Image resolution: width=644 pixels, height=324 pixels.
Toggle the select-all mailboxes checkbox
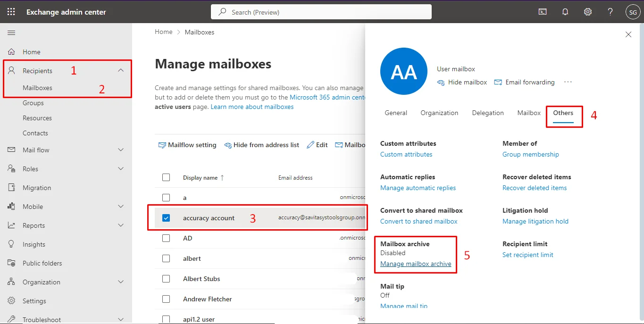(166, 177)
